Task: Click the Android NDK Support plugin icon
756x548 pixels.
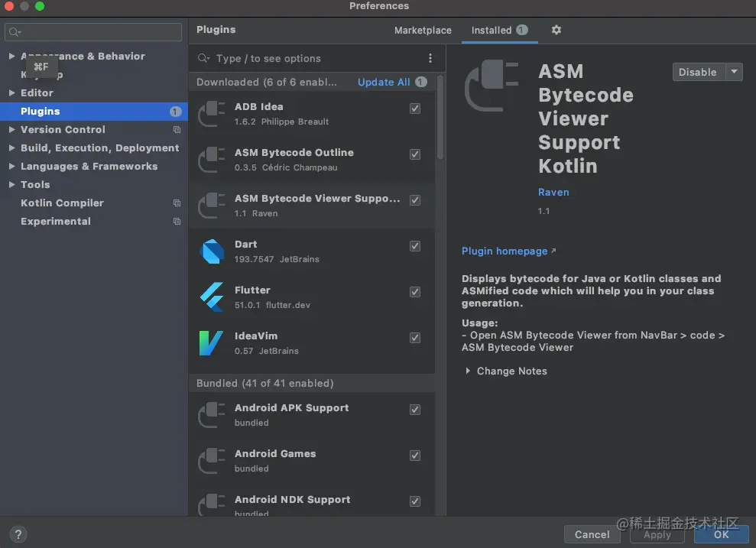Action: click(x=213, y=505)
